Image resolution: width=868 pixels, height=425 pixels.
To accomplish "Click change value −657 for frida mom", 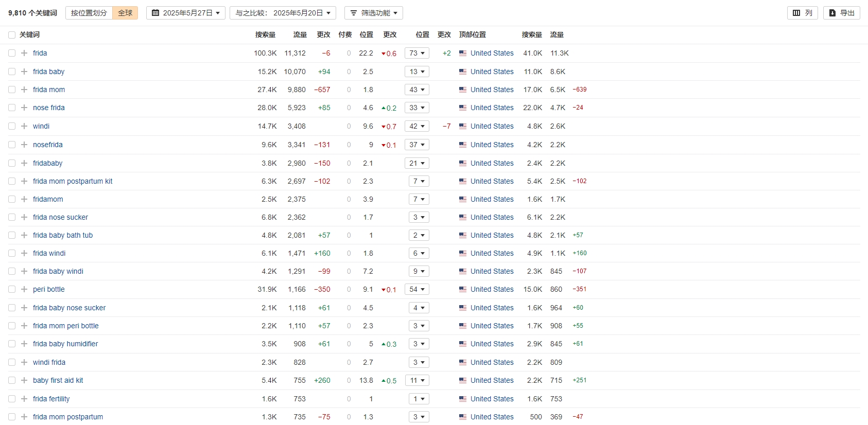I will [322, 90].
